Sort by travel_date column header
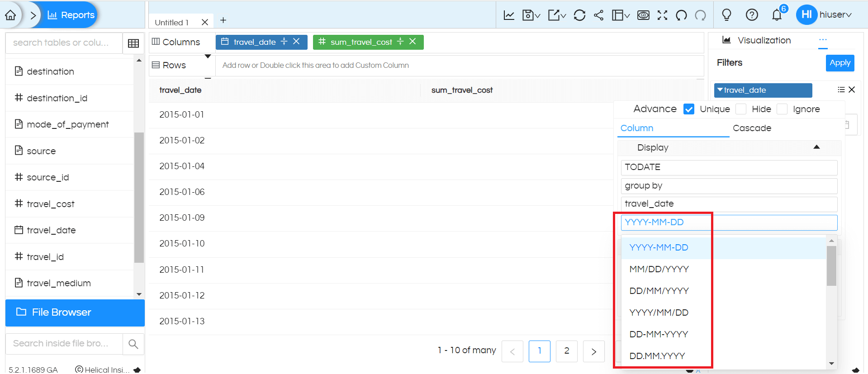Image resolution: width=868 pixels, height=374 pixels. (180, 90)
